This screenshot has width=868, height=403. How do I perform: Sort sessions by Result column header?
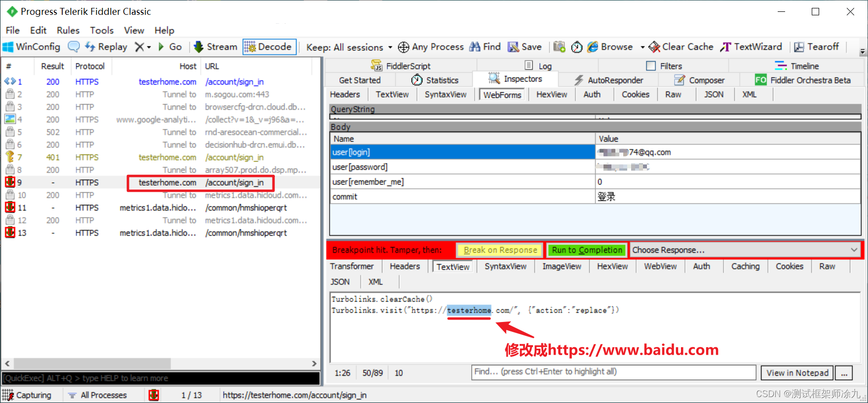click(x=52, y=66)
